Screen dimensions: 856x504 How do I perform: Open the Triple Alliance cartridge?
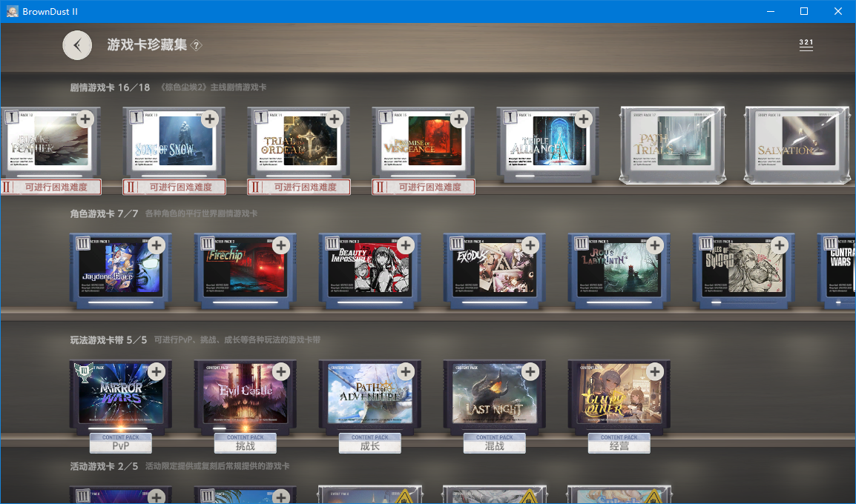click(x=547, y=145)
